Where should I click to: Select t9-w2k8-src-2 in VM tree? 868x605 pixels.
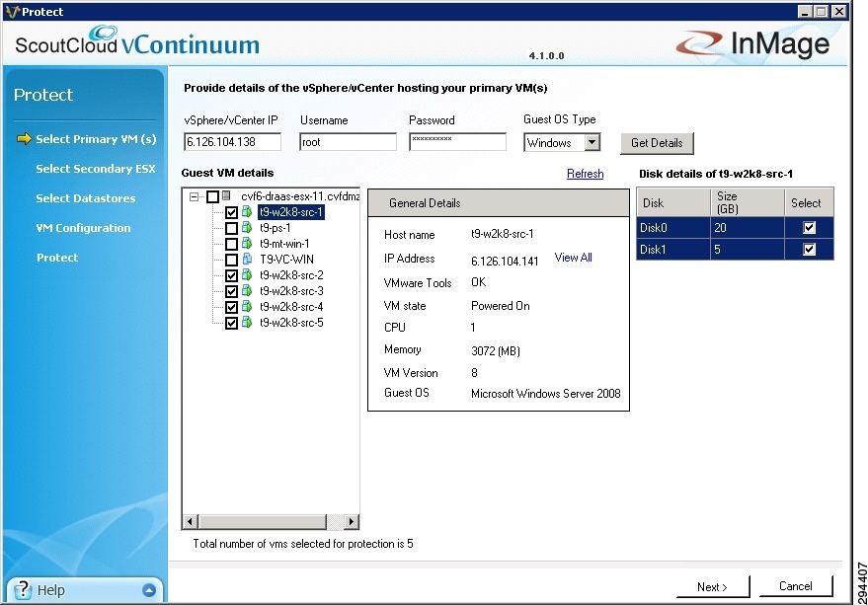pos(291,275)
